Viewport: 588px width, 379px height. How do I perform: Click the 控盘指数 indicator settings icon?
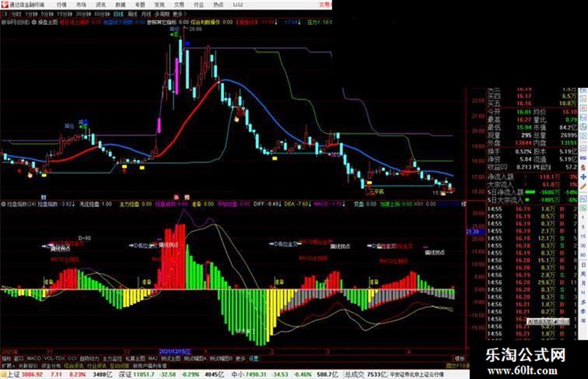tap(3, 204)
